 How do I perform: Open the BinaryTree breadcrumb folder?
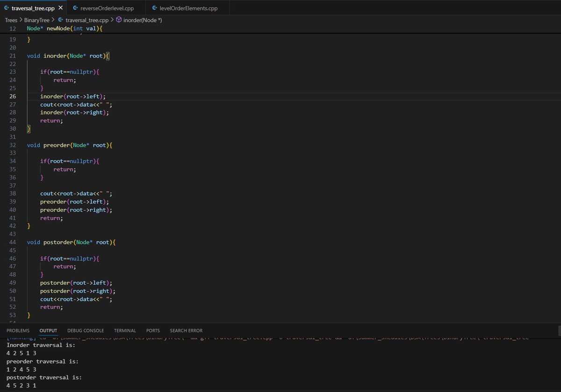[37, 20]
